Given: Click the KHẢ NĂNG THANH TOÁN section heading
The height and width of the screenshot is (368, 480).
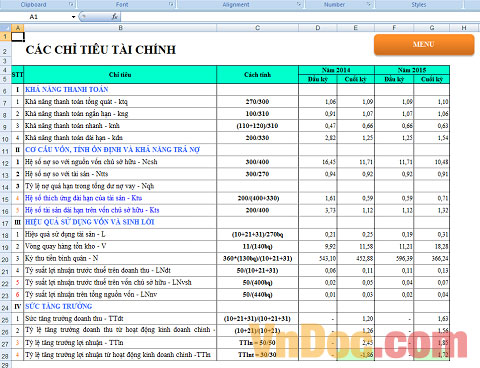Looking at the screenshot, I should pos(67,89).
